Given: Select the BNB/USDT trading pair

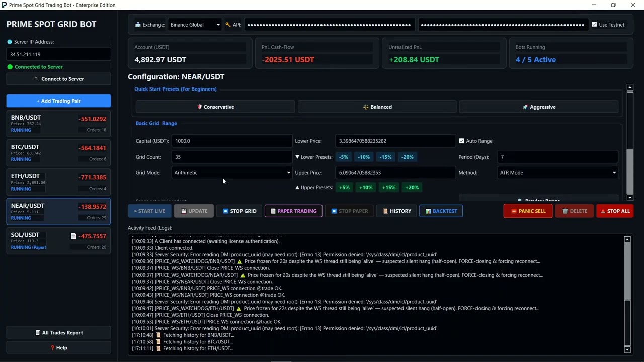Looking at the screenshot, I should coord(58,124).
